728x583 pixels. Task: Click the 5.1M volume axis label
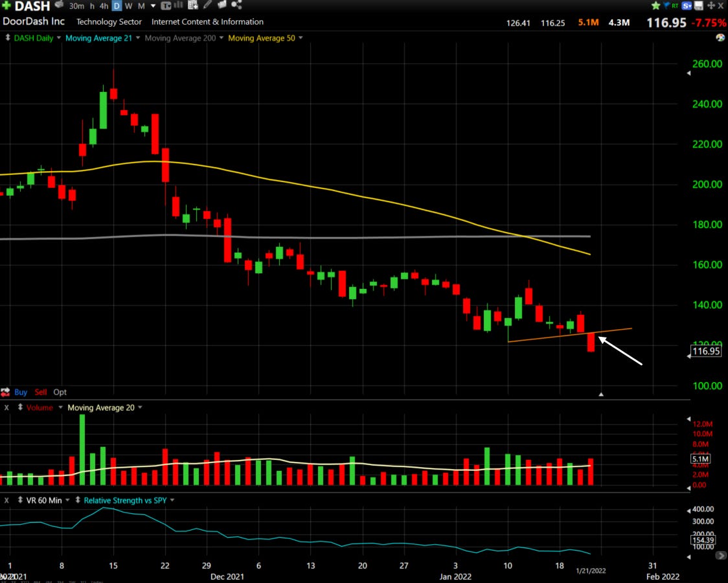click(x=700, y=459)
